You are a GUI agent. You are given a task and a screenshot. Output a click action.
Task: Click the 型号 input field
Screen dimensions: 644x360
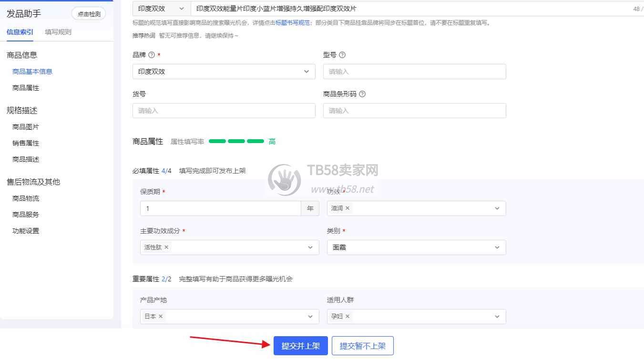414,72
